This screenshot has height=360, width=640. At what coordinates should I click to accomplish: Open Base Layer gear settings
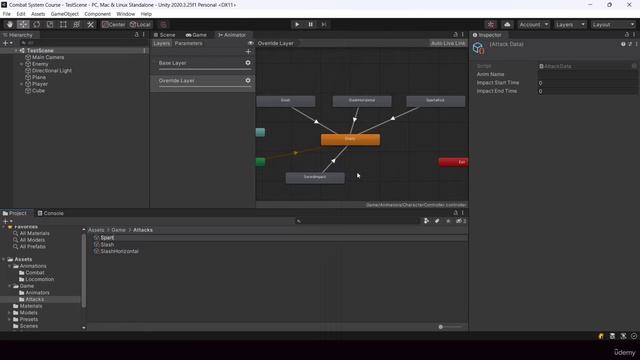(x=248, y=63)
